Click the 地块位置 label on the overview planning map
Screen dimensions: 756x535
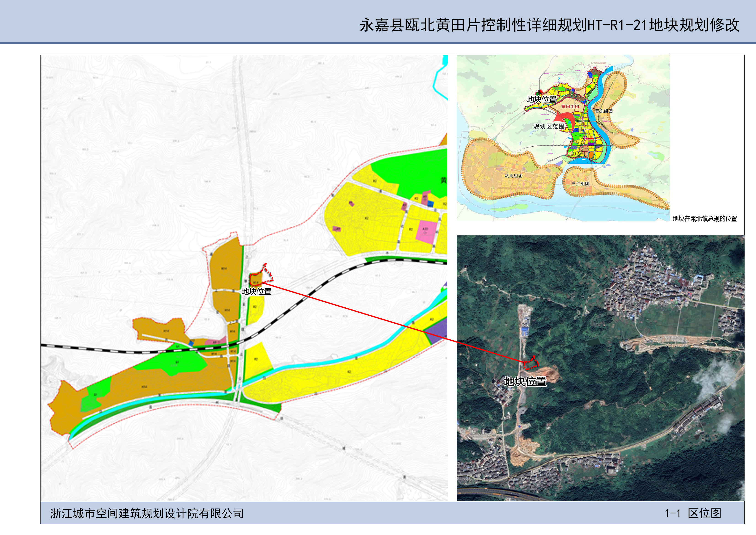pos(541,99)
